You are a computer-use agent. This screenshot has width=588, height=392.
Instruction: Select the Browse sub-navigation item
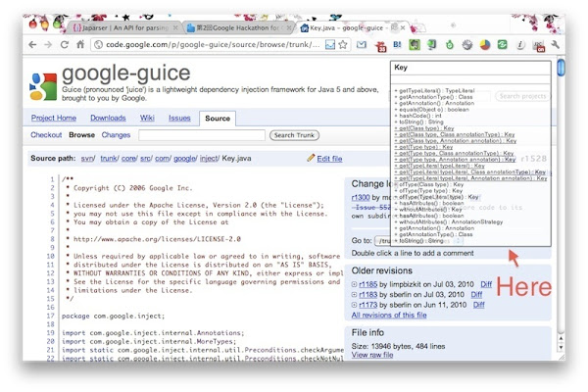(81, 134)
